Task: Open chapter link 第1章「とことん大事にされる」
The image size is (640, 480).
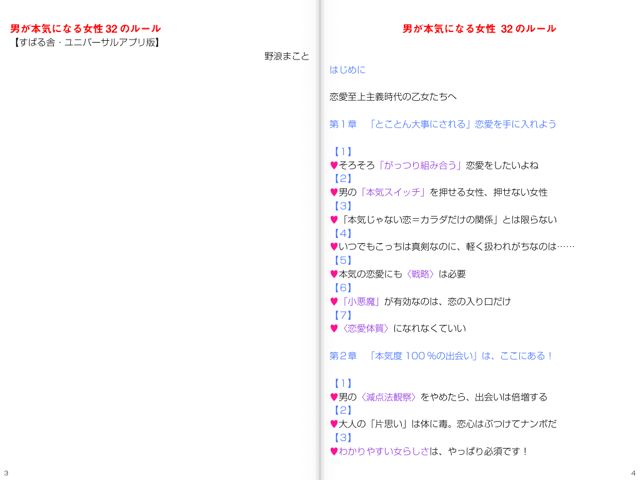Action: 443,124
